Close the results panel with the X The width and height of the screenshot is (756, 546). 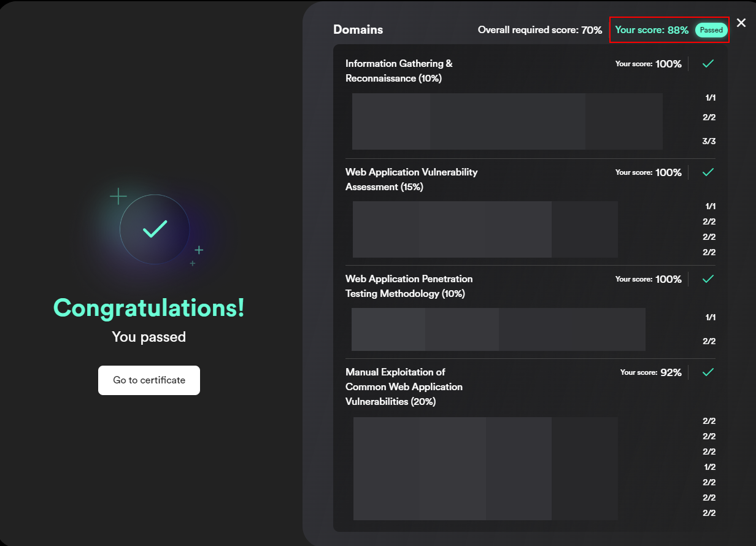click(x=741, y=23)
